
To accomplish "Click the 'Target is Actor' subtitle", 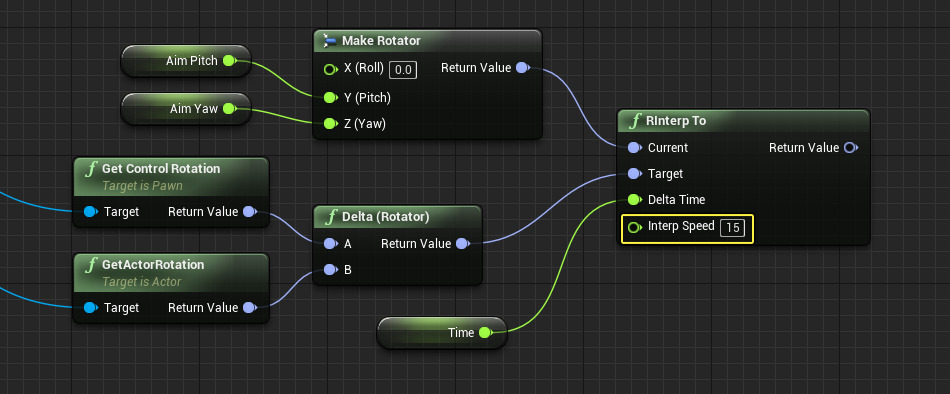I will click(142, 281).
